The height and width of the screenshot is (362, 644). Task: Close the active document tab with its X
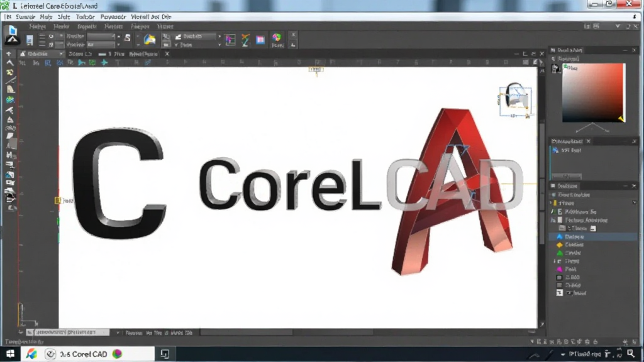tap(167, 54)
